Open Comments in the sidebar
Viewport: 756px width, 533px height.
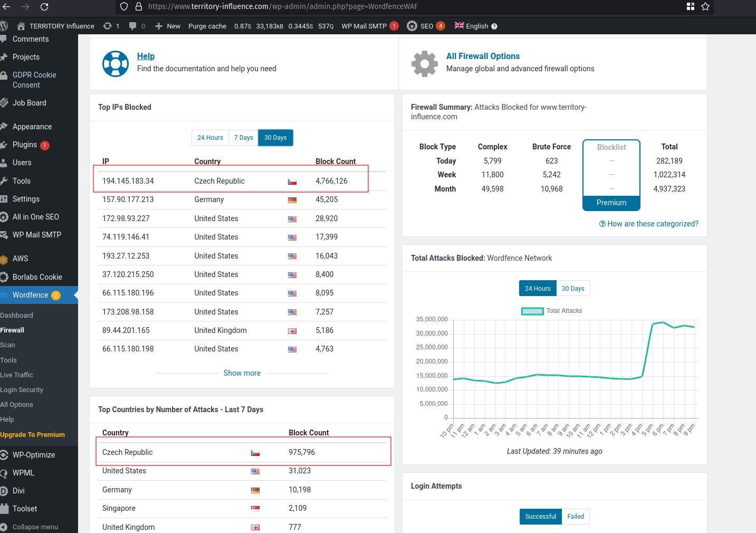coord(31,39)
